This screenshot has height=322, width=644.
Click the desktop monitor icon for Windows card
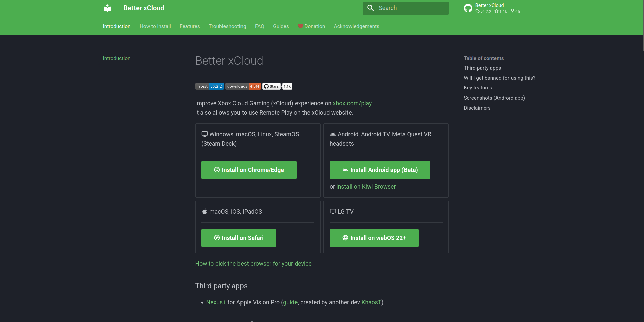tap(204, 134)
